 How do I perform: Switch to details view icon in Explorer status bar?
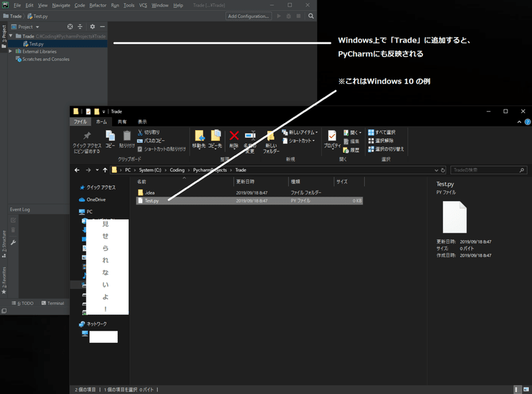pos(517,389)
